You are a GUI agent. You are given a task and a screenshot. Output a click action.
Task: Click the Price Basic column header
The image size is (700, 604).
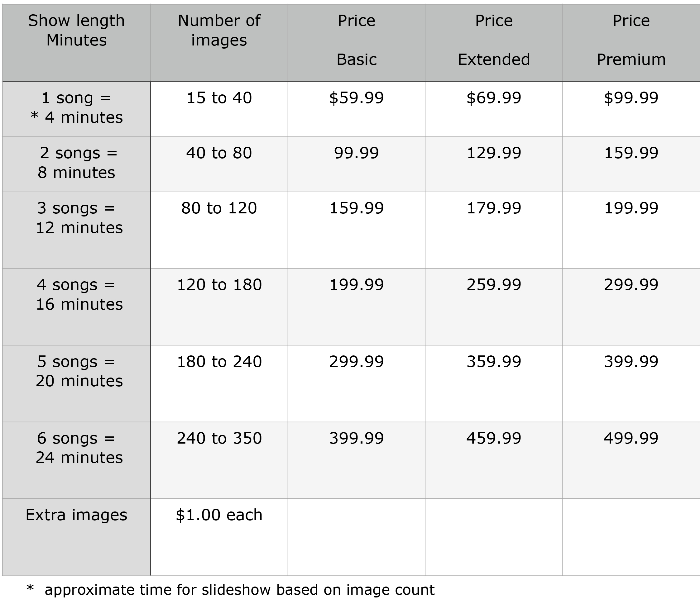tap(357, 40)
